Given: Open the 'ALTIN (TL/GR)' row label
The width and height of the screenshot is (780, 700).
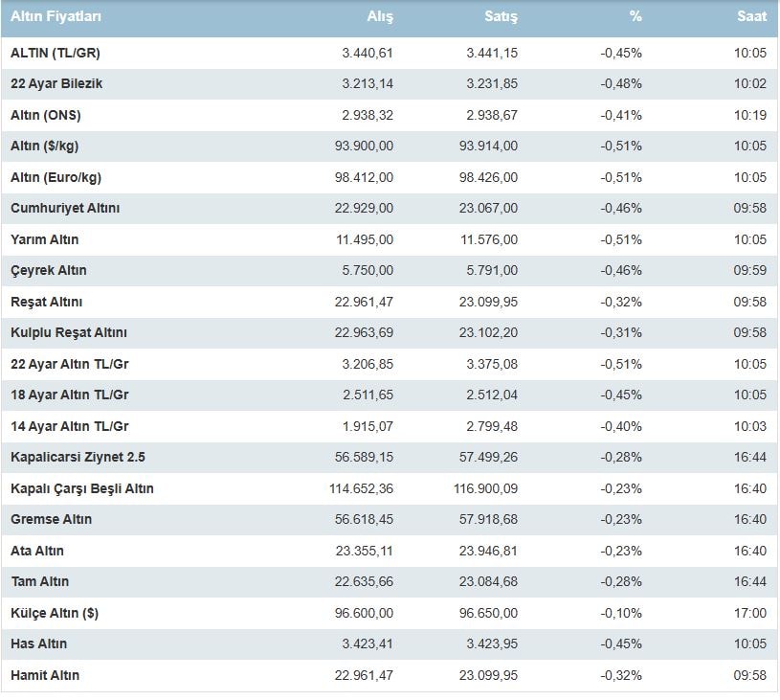Looking at the screenshot, I should tap(56, 53).
